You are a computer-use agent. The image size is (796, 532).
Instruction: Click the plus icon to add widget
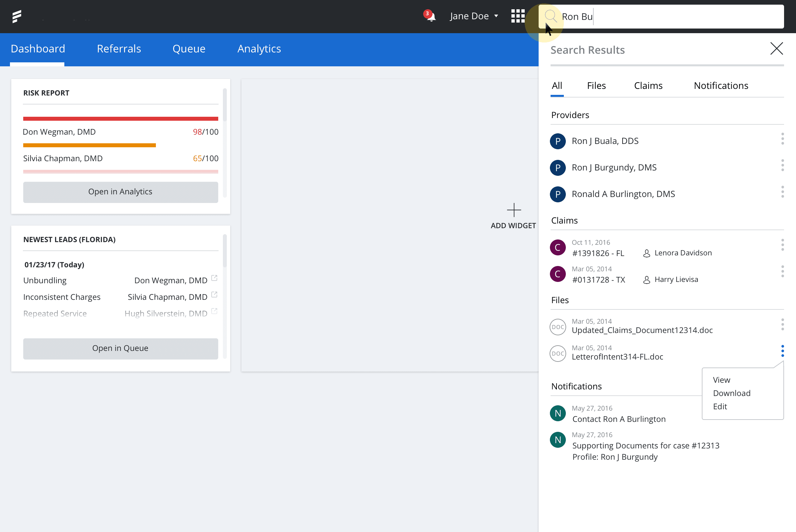click(514, 210)
